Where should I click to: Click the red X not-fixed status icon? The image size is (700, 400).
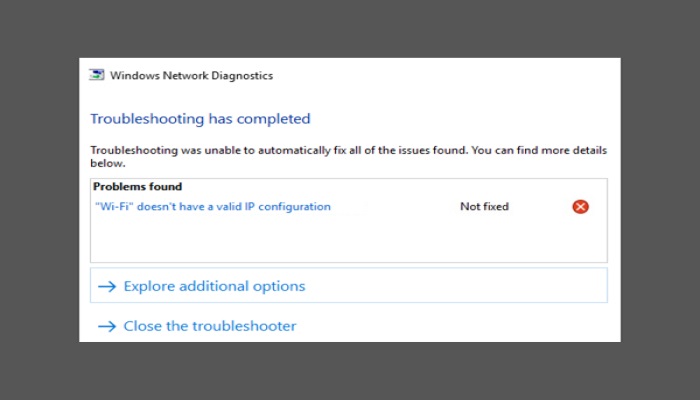580,207
